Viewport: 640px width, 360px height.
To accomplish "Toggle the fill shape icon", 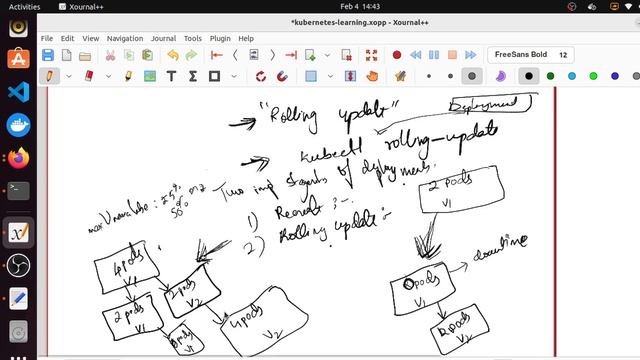I will coord(500,76).
